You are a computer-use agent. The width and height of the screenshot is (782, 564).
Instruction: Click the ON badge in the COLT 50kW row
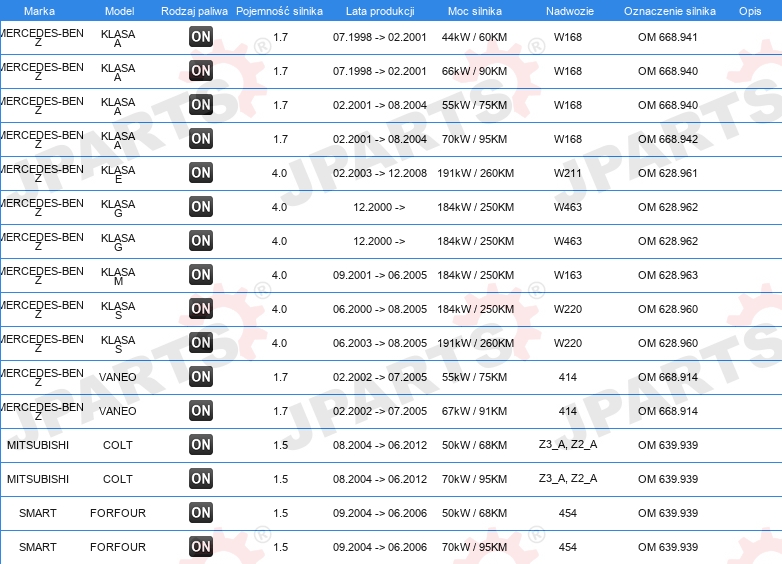tap(201, 445)
